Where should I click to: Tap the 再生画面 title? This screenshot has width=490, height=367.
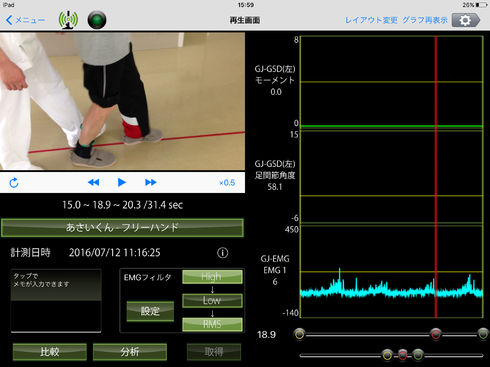[x=245, y=20]
